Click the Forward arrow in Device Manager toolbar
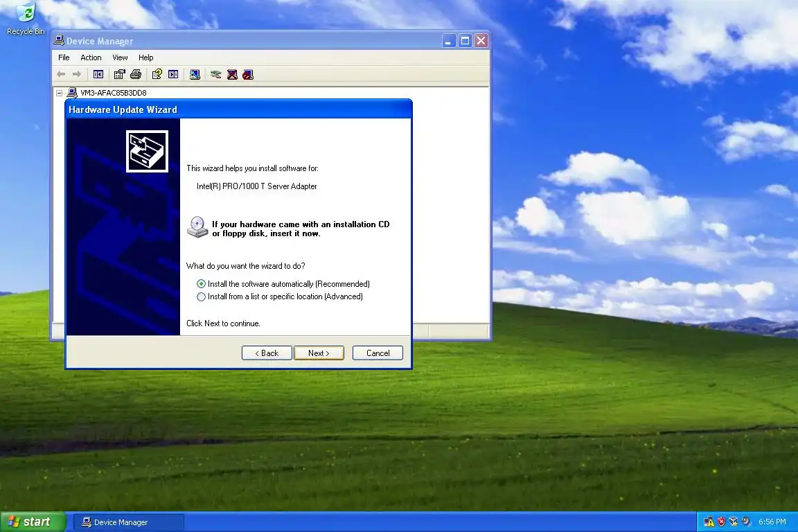Viewport: 798px width, 532px height. 77,74
